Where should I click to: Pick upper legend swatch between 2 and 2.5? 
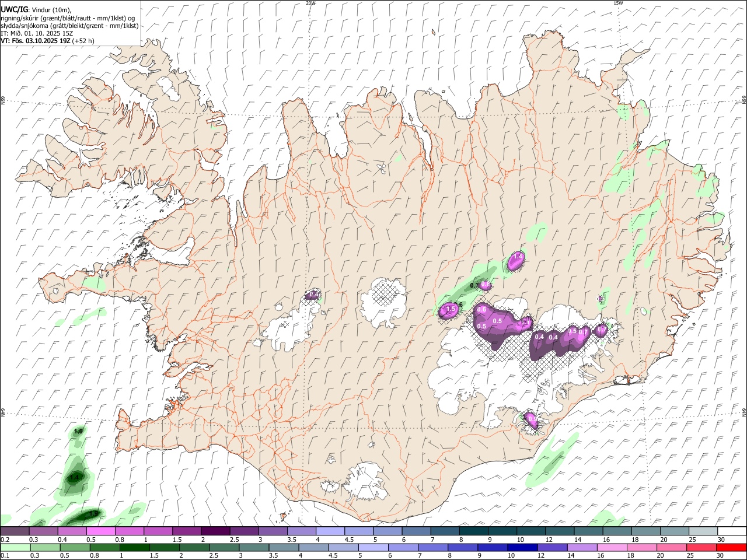215,531
